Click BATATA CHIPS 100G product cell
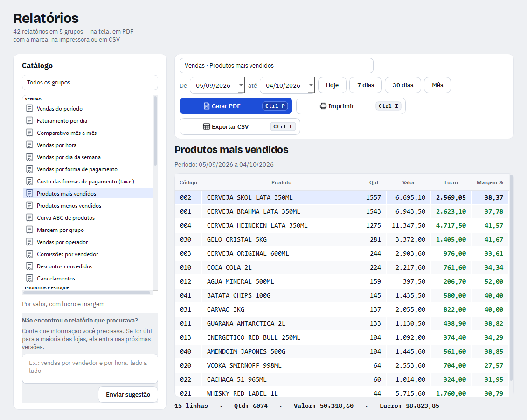The image size is (527, 420). tap(281, 295)
